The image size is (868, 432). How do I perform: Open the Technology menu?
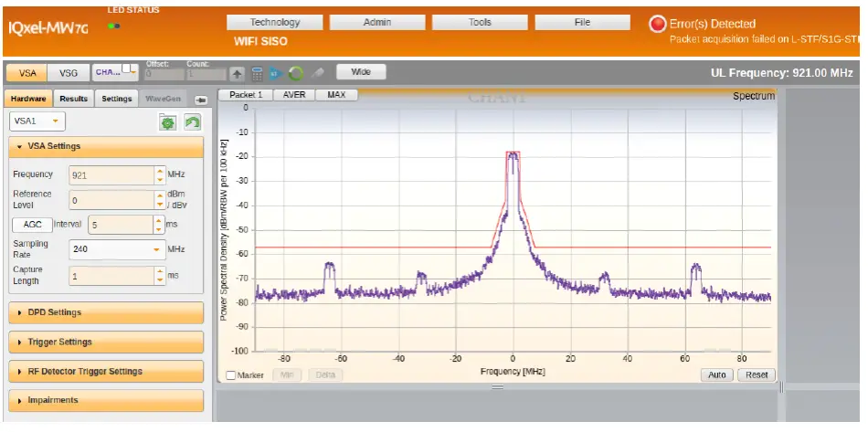pyautogui.click(x=275, y=23)
